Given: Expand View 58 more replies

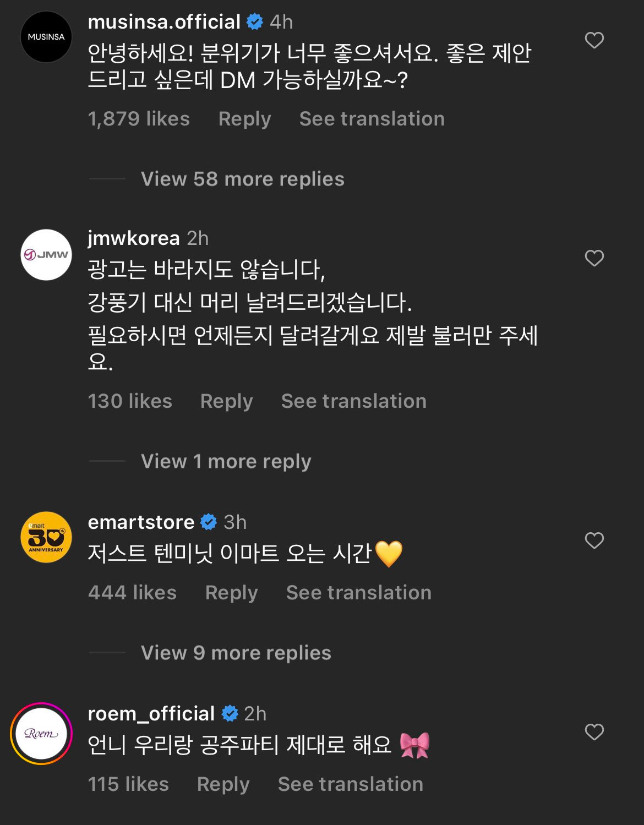Looking at the screenshot, I should pos(242,179).
